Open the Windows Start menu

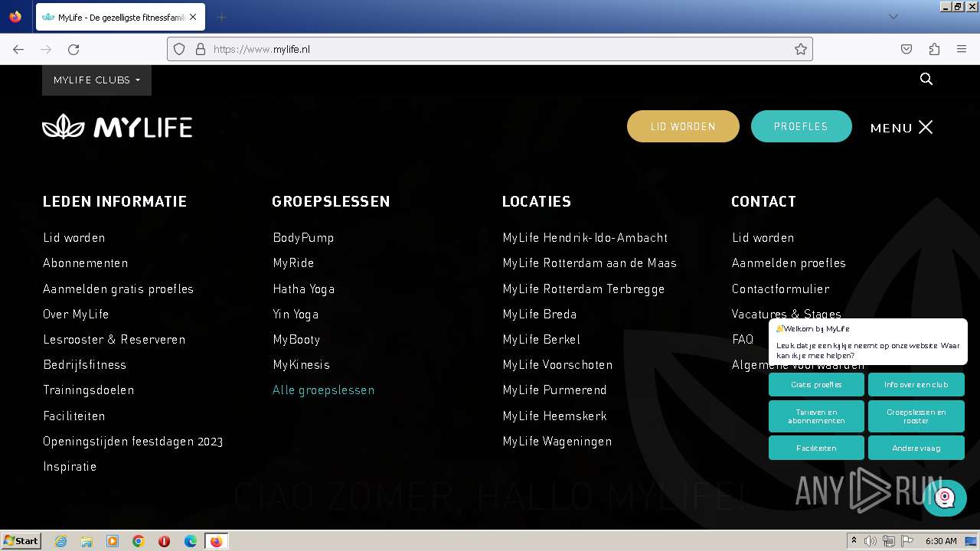(21, 541)
